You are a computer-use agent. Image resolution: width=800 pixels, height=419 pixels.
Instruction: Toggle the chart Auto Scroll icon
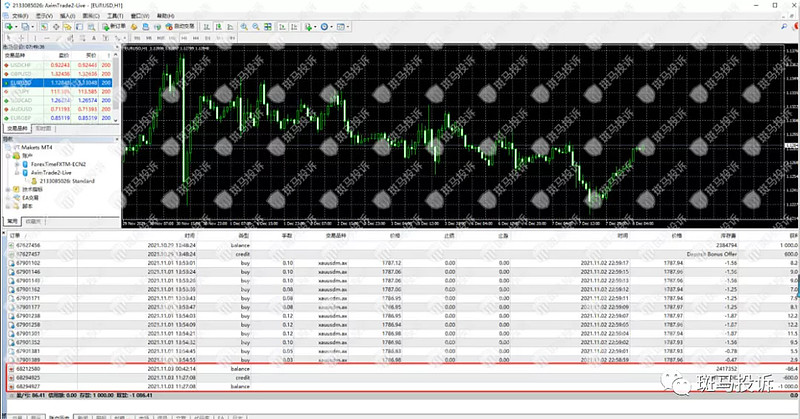tap(282, 27)
